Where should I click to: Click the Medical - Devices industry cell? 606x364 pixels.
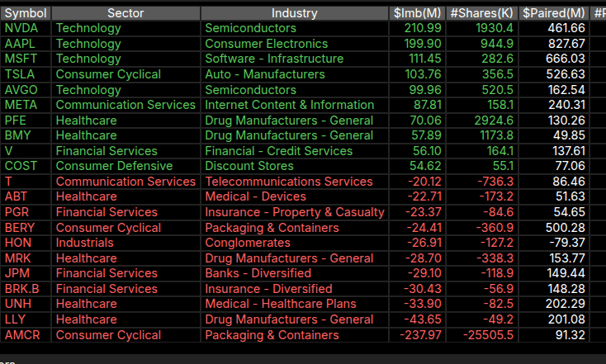coord(295,196)
